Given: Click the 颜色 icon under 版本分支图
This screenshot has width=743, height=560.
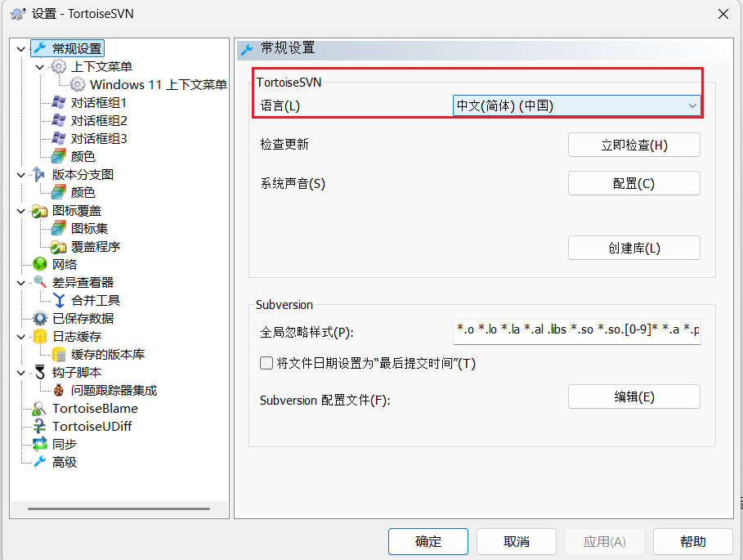Looking at the screenshot, I should (x=59, y=192).
